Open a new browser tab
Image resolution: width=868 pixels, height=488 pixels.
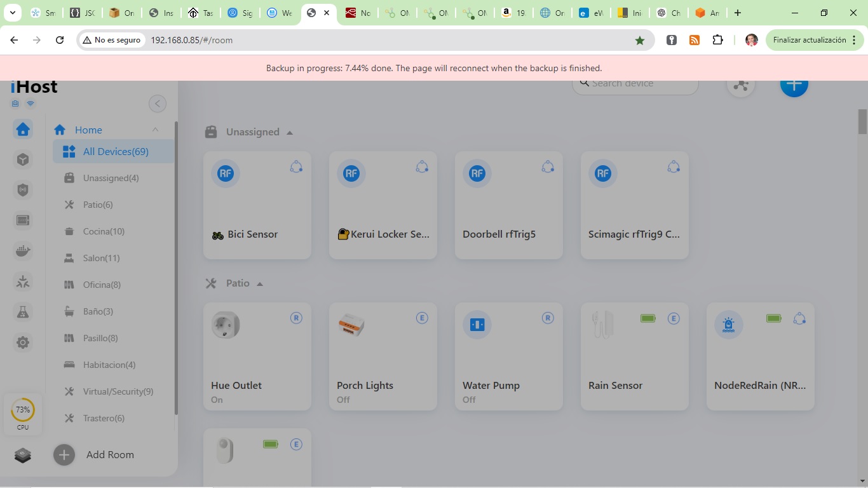click(737, 13)
